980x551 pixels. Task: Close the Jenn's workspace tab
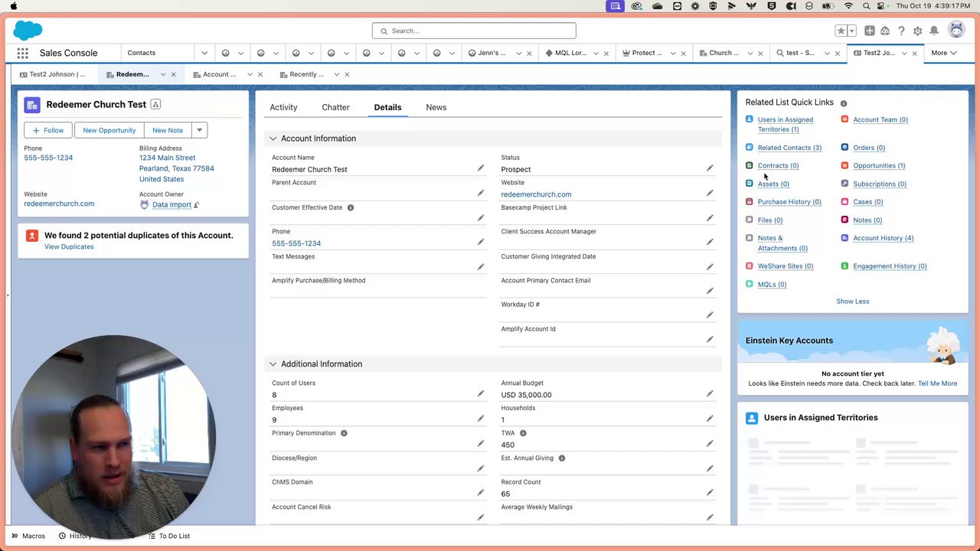[528, 53]
